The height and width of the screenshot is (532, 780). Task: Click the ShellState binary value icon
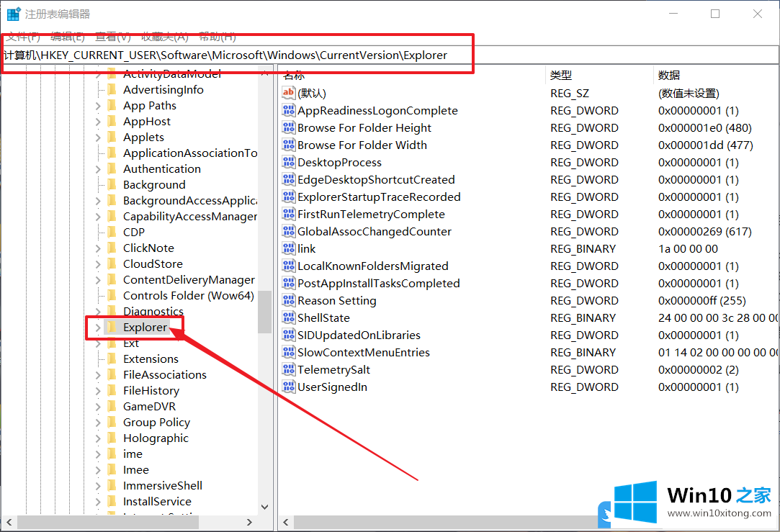pos(288,317)
